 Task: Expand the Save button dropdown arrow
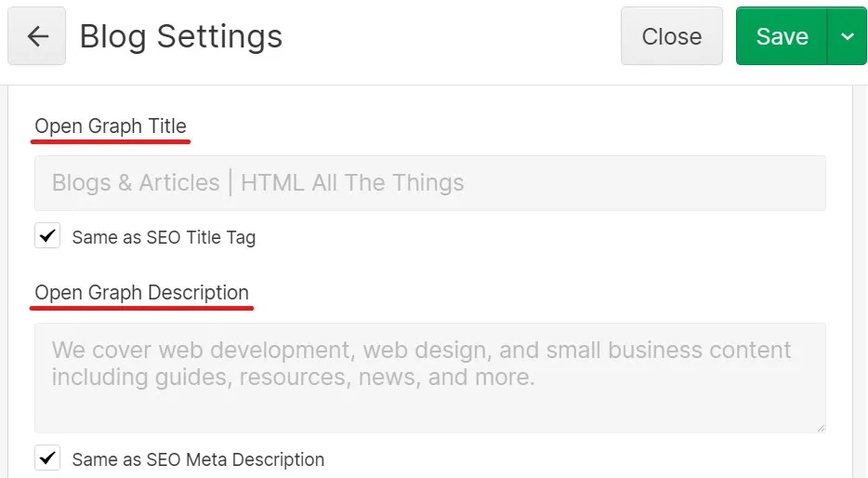(x=847, y=37)
